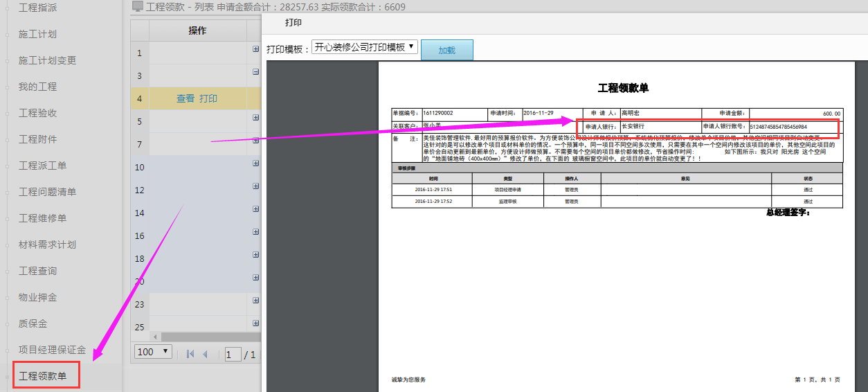Image resolution: width=868 pixels, height=392 pixels.
Task: Click the 打印 link in row 4
Action: [x=208, y=98]
